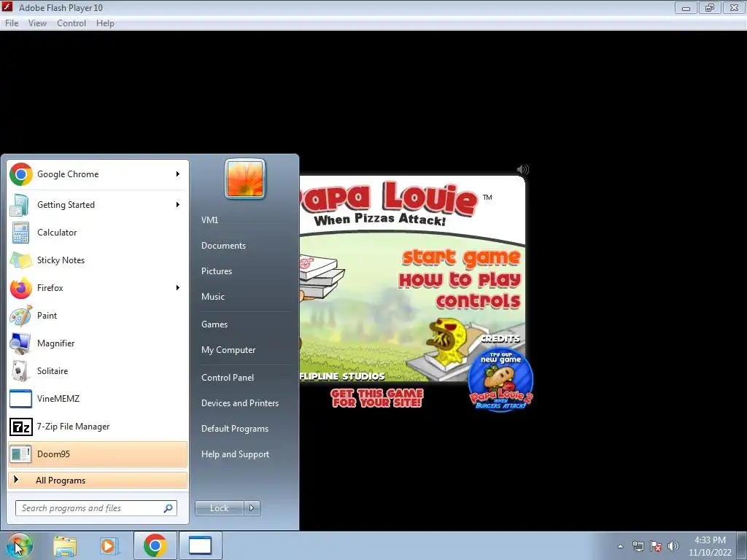The image size is (747, 560).
Task: Open Control Panel
Action: [228, 378]
